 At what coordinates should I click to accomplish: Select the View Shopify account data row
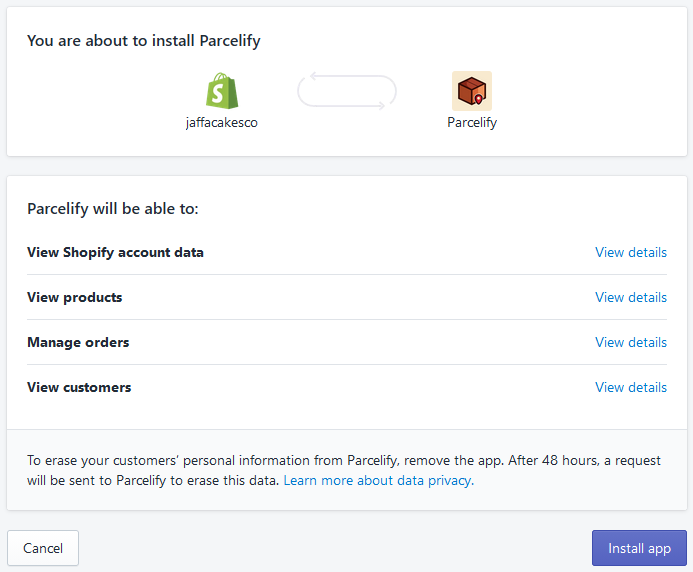(x=347, y=252)
